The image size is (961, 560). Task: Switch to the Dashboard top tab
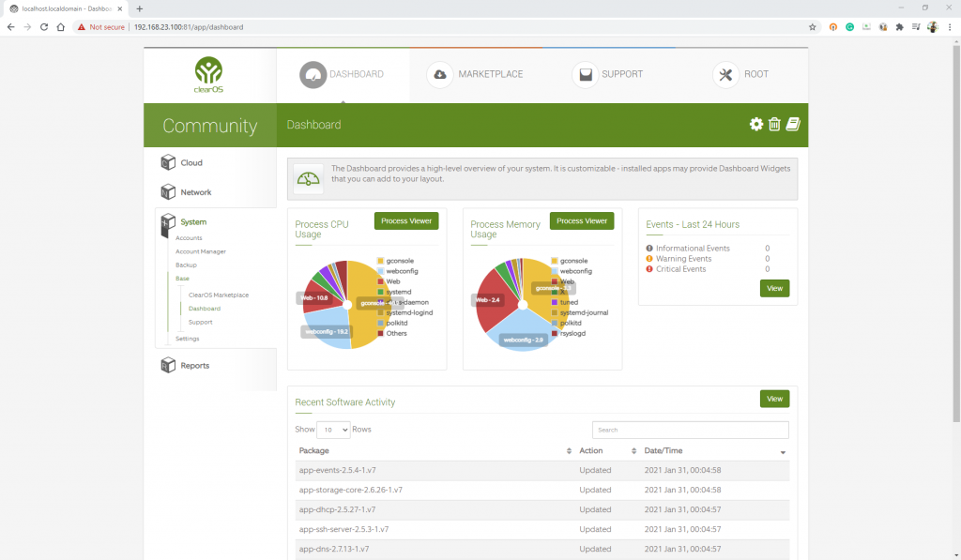343,75
